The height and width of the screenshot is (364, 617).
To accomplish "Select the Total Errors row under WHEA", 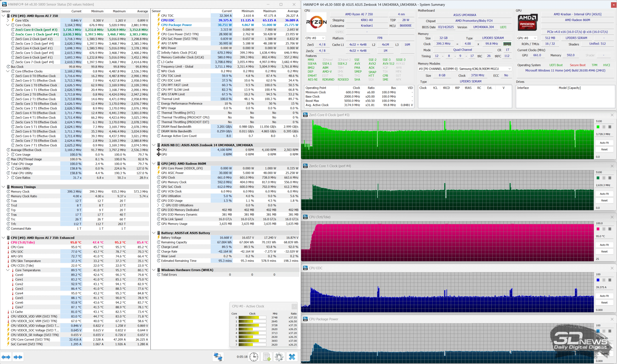I will pos(227,275).
